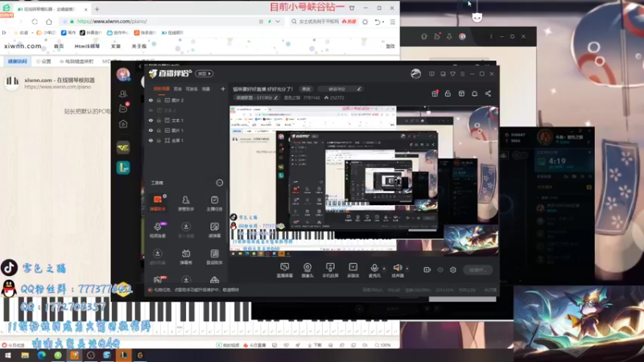The image size is (644, 362).
Task: Go to home icon in streaming sidebar
Action: tap(123, 124)
